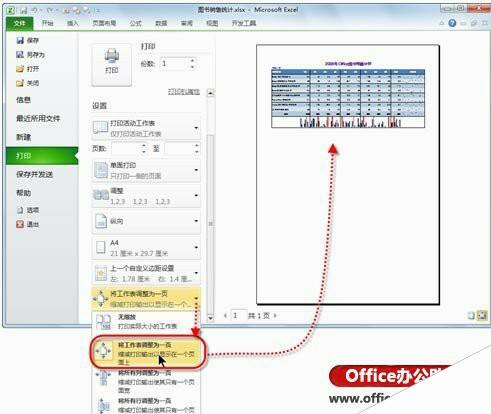Viewport: 491px width, 414px height.
Task: Click Exit (退出) red icon in sidebar
Action: [20, 224]
